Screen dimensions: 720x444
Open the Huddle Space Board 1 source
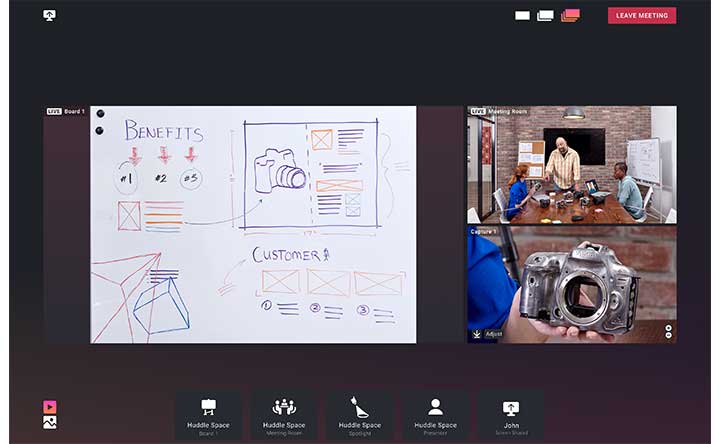coord(208,415)
